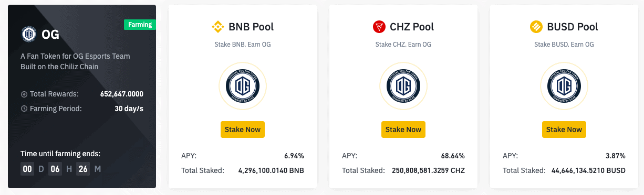Open the BNB Pool title
The height and width of the screenshot is (195, 644).
pyautogui.click(x=251, y=27)
